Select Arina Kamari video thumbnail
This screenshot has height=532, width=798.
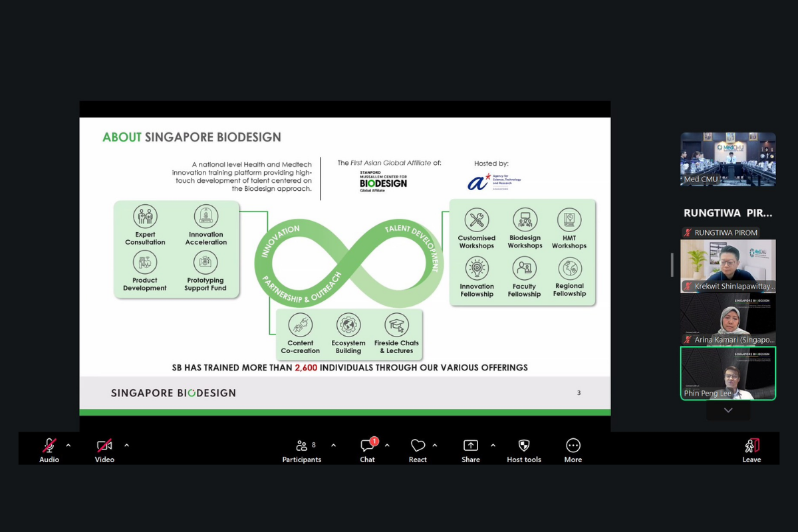(728, 320)
